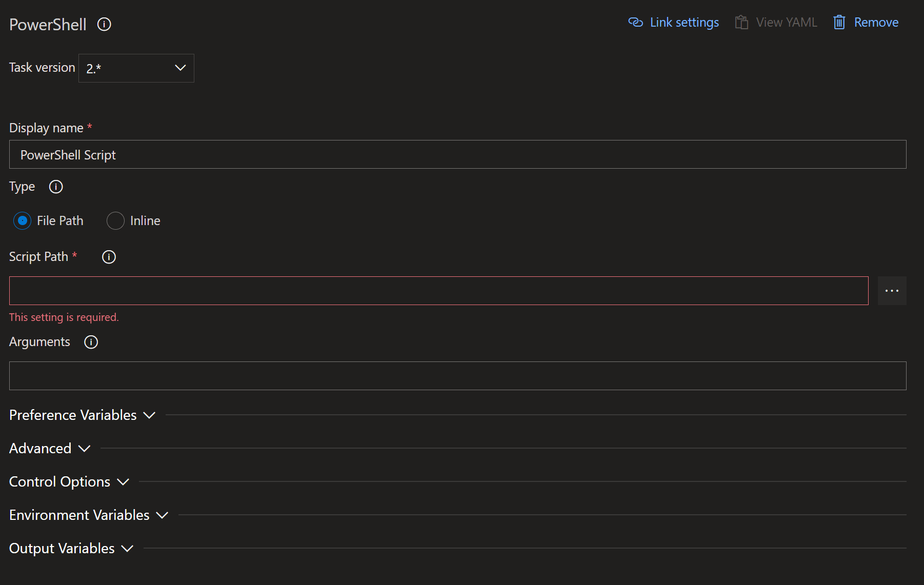This screenshot has width=924, height=585.
Task: Click the View YAML clipboard icon
Action: (x=741, y=22)
